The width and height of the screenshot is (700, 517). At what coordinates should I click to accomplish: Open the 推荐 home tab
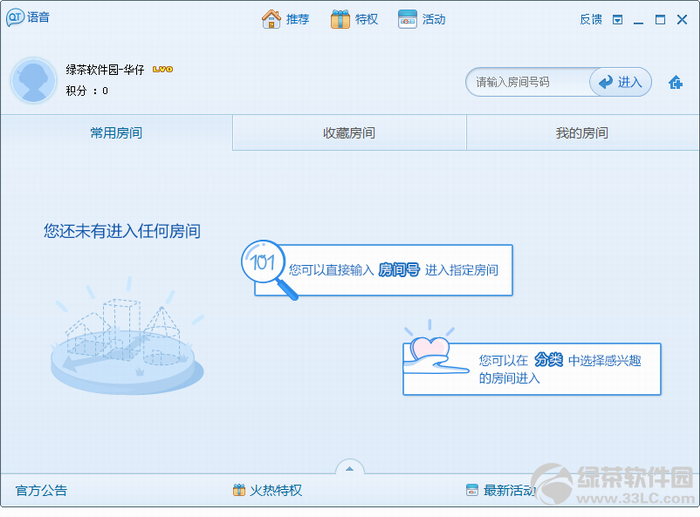click(285, 19)
